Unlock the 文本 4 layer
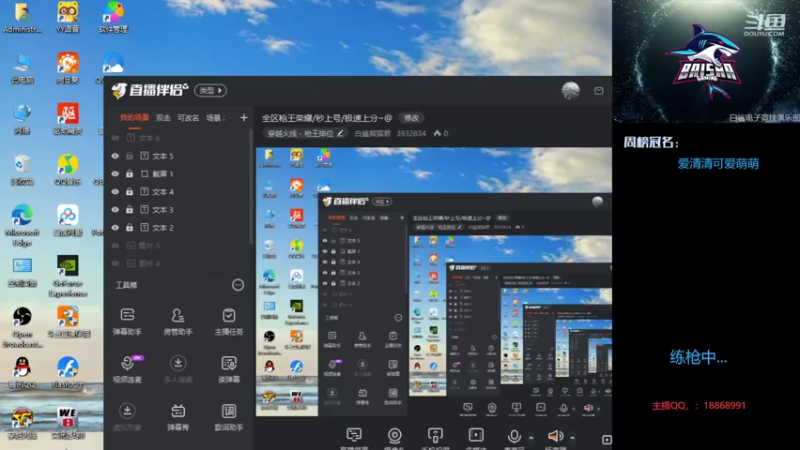Image resolution: width=800 pixels, height=450 pixels. click(130, 192)
